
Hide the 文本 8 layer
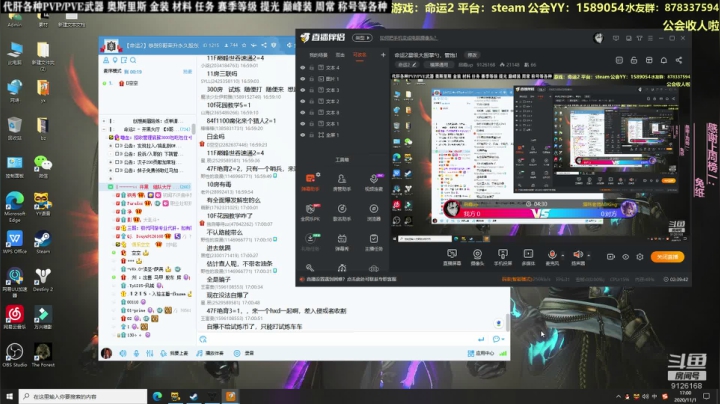302,112
